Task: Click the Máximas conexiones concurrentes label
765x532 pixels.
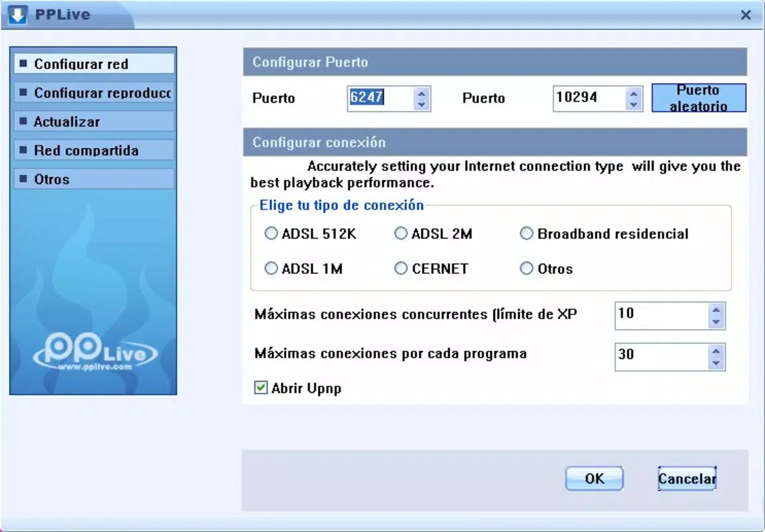Action: tap(416, 314)
